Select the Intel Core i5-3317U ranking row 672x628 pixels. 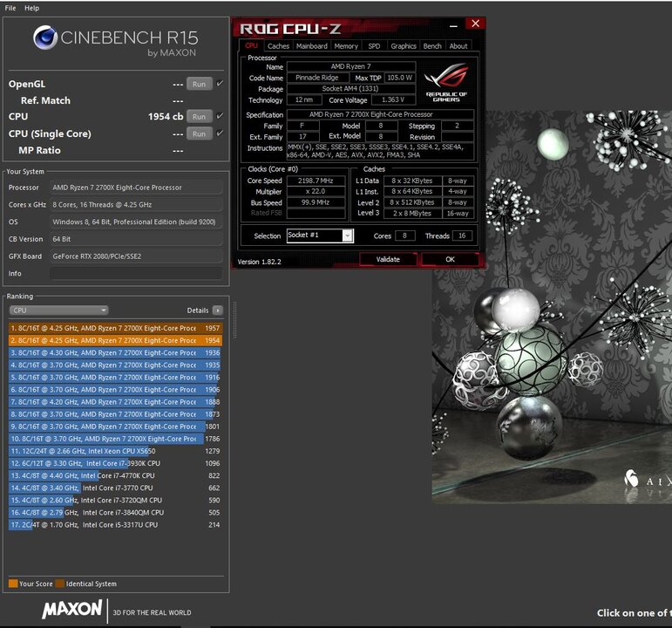click(x=115, y=525)
